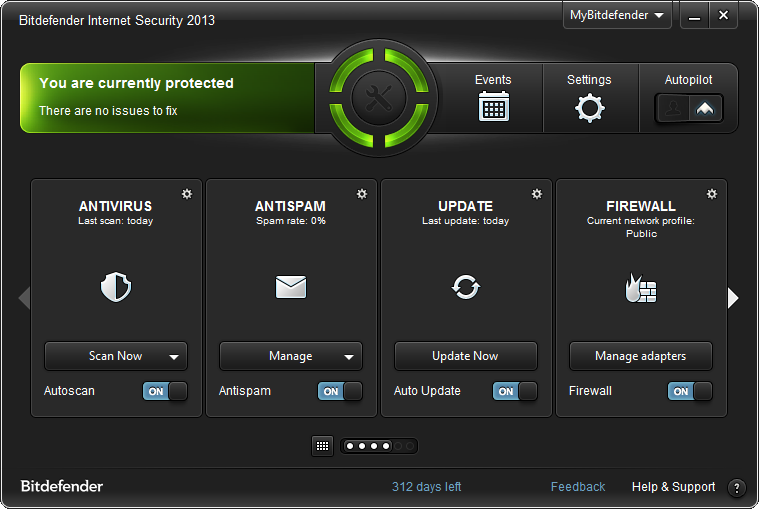Image resolution: width=759 pixels, height=509 pixels.
Task: Disable the Firewall ON switch
Action: click(x=690, y=391)
